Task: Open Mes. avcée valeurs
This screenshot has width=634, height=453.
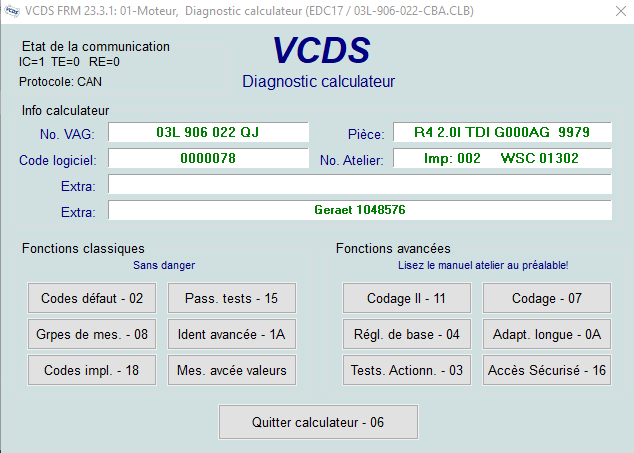Action: point(232,370)
